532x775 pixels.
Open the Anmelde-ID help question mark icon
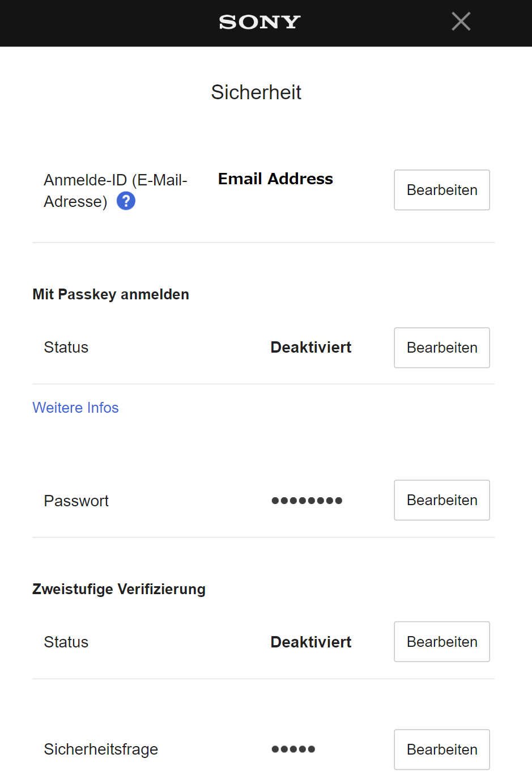(x=126, y=201)
